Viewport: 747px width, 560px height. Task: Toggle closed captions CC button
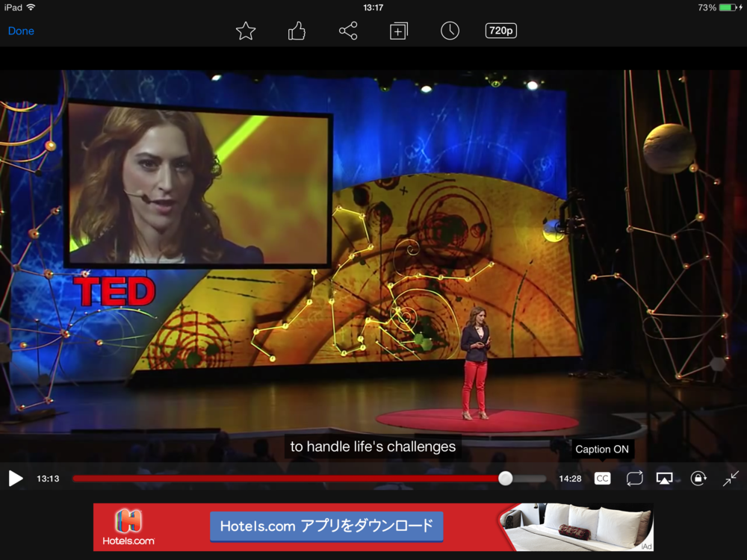click(602, 479)
